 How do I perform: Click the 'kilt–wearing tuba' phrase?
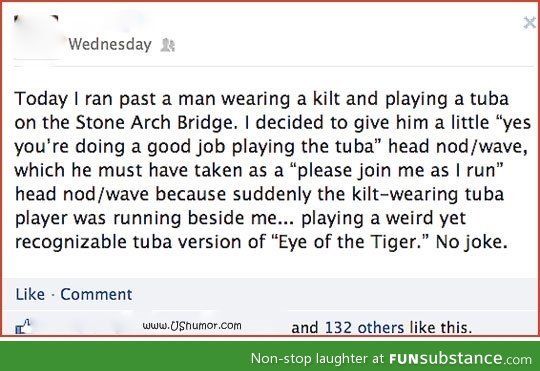pyautogui.click(x=428, y=194)
